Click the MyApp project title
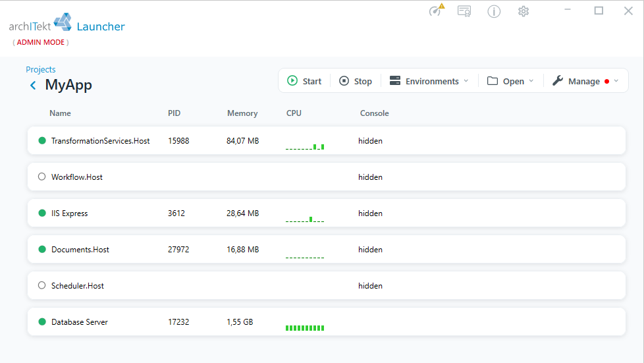The height and width of the screenshot is (363, 644). (68, 85)
